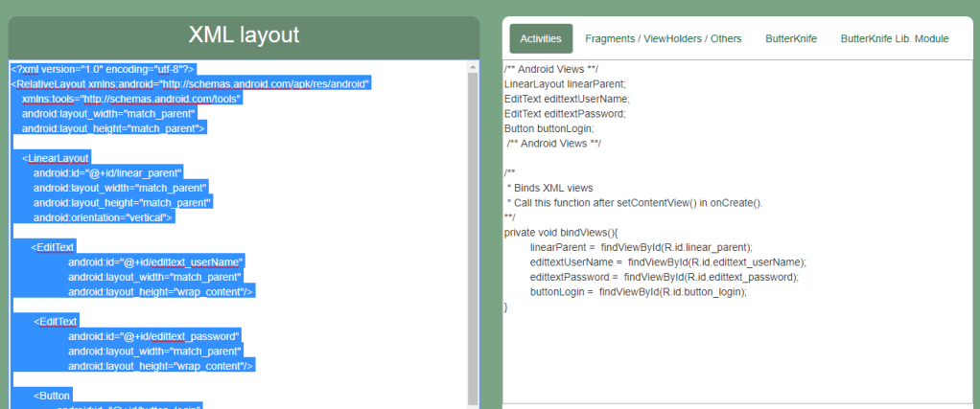
Task: Place cursor on xmlns:tools attribute line
Action: coord(131,99)
